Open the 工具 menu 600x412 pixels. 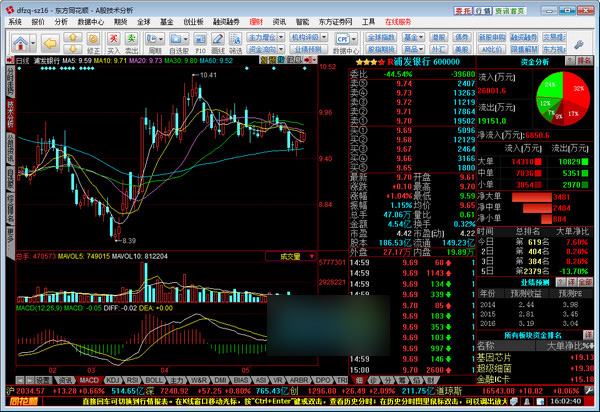pyautogui.click(x=368, y=22)
